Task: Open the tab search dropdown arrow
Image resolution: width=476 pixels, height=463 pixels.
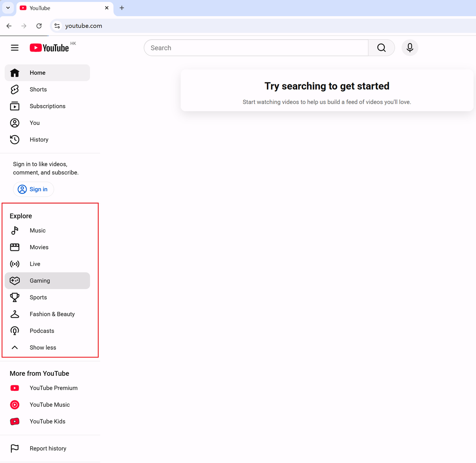Action: [8, 8]
